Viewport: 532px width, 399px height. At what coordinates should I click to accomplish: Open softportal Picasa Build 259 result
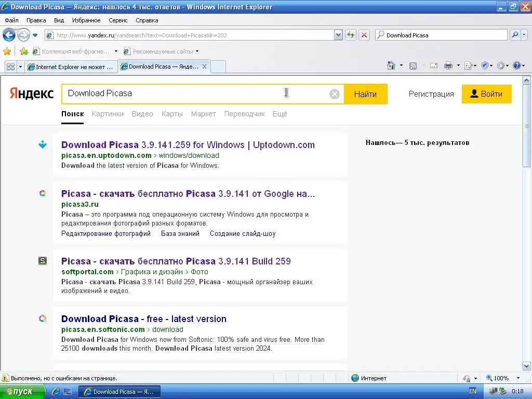176,261
